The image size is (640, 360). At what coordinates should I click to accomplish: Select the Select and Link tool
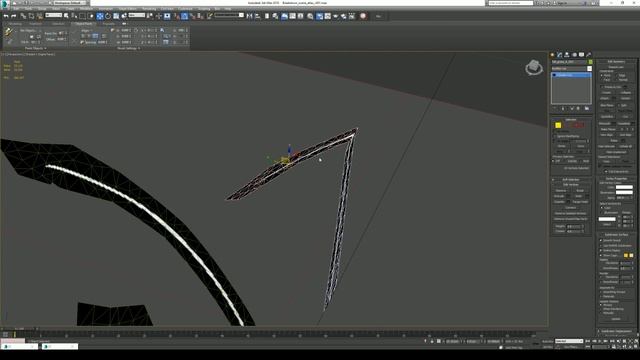(x=23, y=16)
